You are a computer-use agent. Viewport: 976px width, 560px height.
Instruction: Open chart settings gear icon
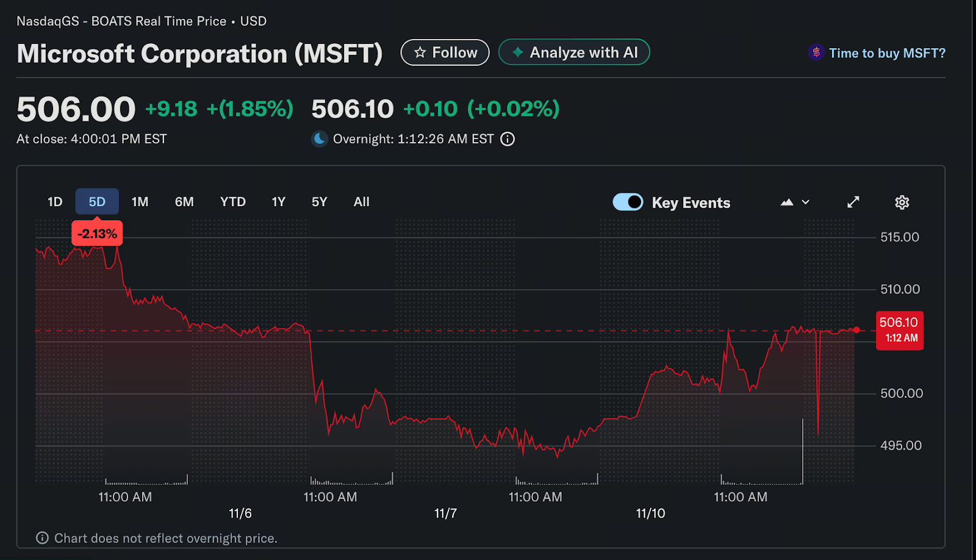(902, 203)
